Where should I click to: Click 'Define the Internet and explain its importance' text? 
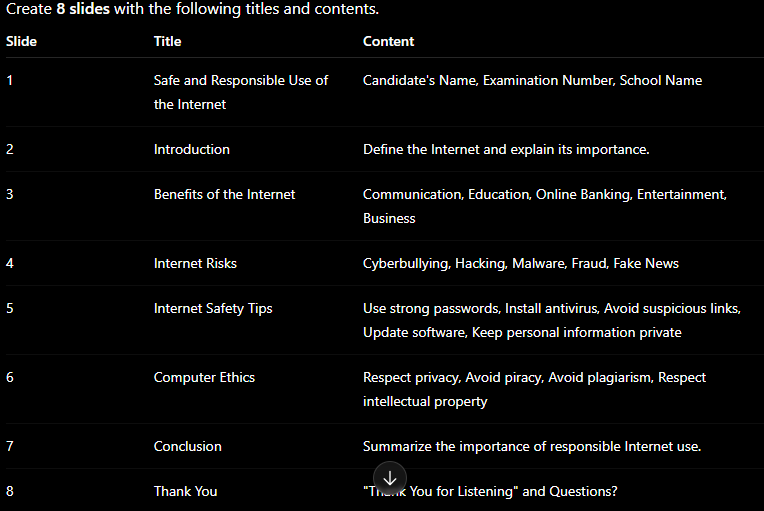(x=505, y=149)
